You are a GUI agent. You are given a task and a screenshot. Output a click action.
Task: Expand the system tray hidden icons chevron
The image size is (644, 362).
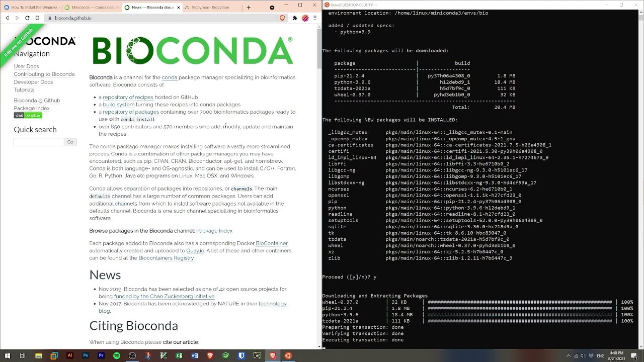[569, 356]
